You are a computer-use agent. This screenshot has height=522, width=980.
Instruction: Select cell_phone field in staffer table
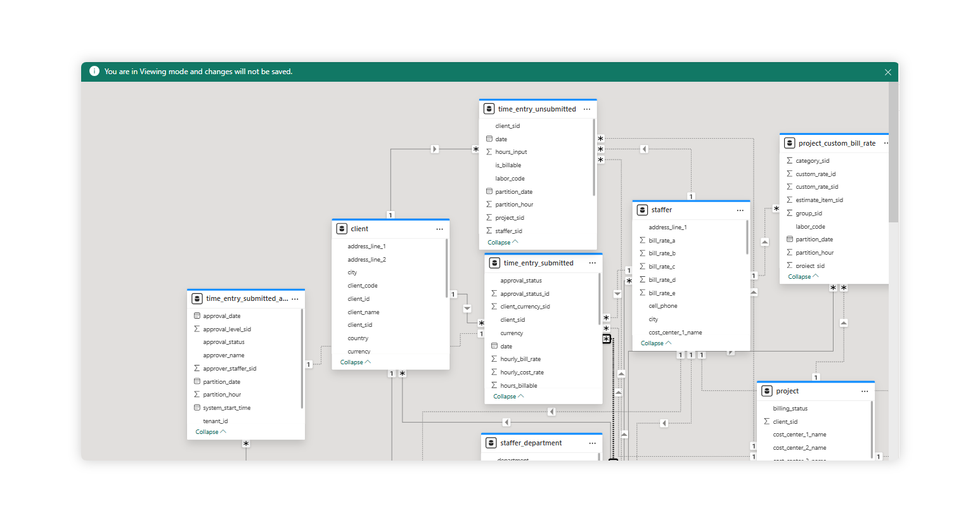663,306
